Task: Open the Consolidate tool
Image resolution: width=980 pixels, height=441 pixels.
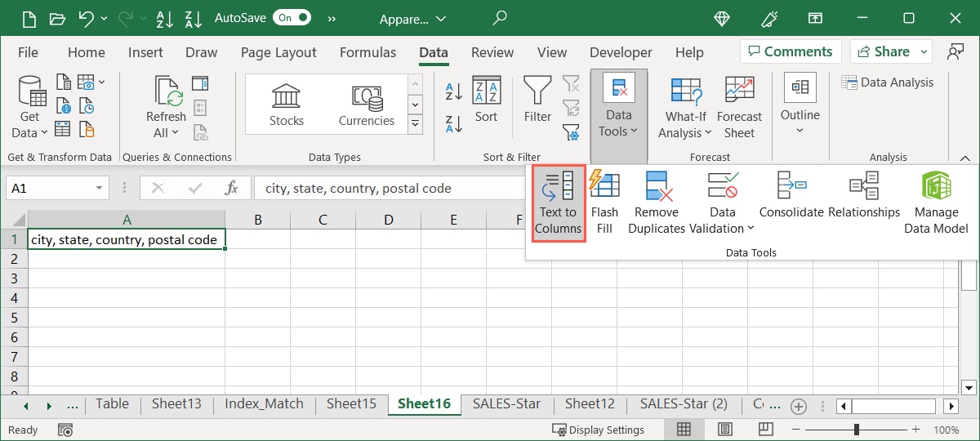Action: point(791,194)
